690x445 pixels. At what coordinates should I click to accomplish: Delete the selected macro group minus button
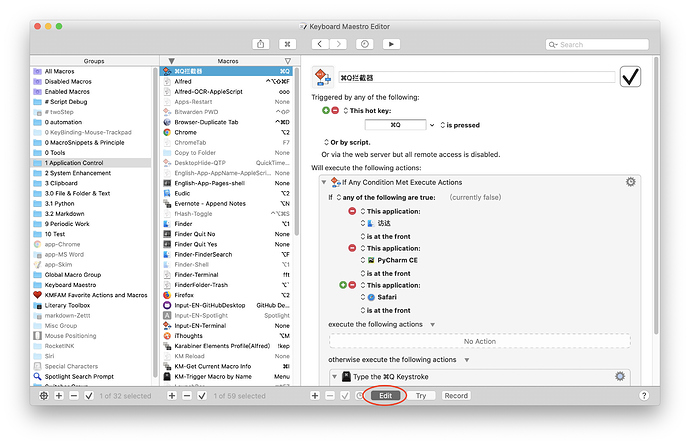(x=74, y=396)
